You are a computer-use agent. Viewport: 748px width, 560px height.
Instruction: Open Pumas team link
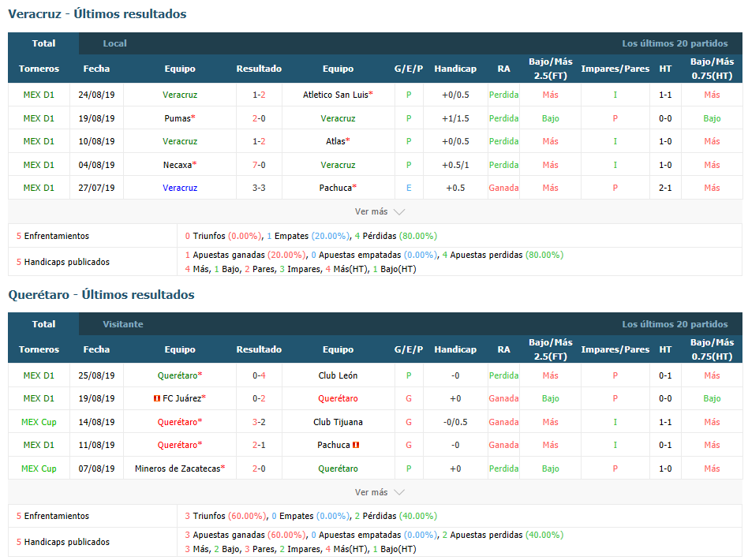(178, 118)
